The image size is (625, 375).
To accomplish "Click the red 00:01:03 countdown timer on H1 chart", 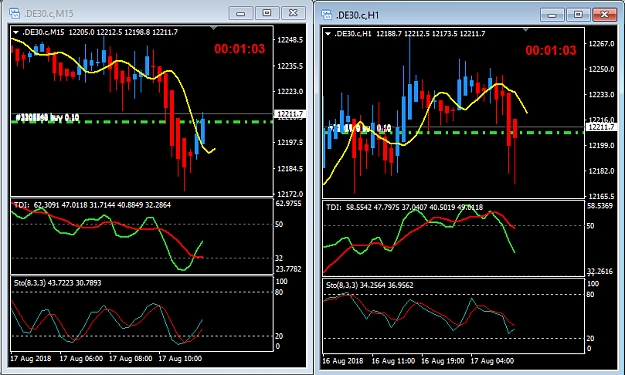I will (x=551, y=50).
